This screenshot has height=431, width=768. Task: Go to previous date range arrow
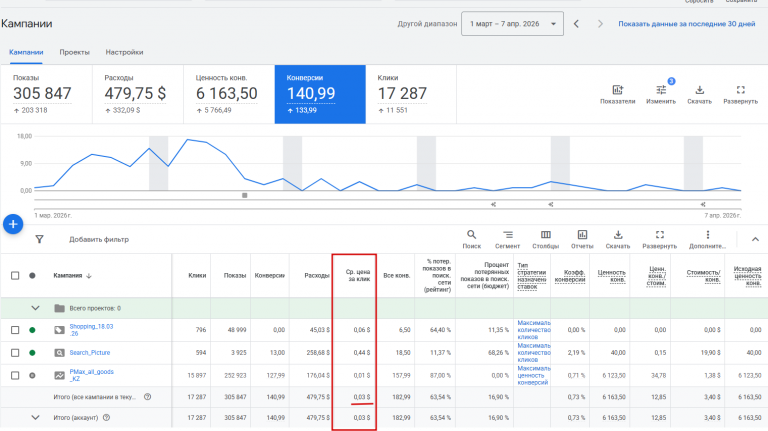(576, 24)
